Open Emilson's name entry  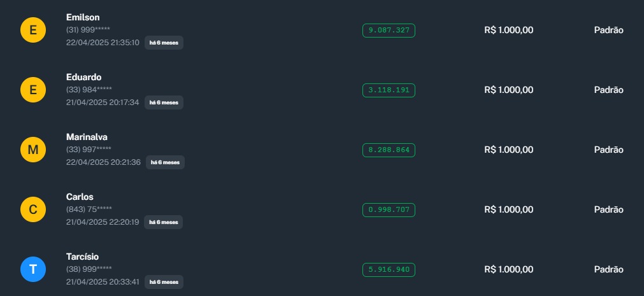click(x=83, y=17)
